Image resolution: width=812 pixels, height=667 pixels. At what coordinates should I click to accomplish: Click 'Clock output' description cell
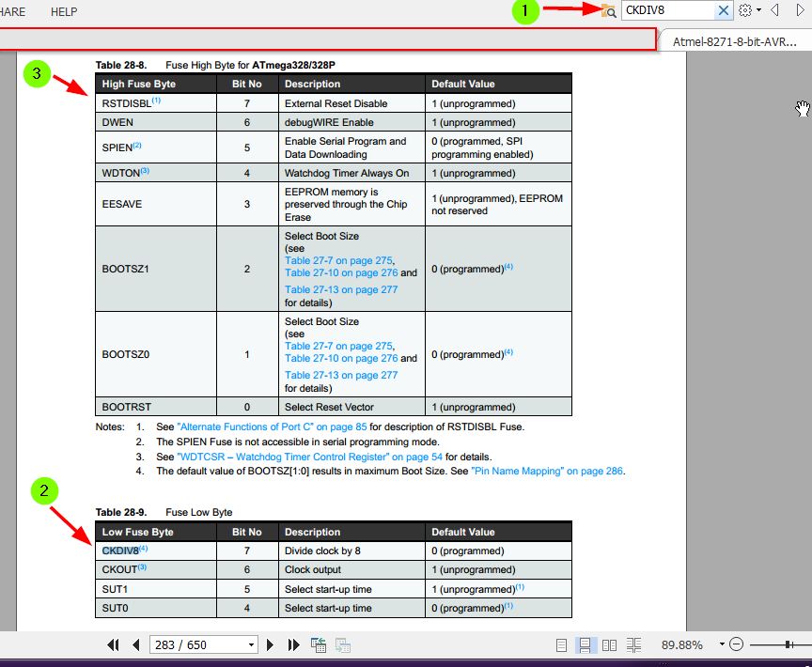coord(351,569)
